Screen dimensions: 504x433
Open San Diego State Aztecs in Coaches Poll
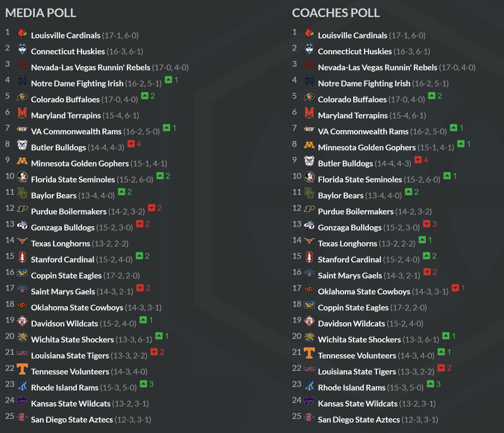359,420
